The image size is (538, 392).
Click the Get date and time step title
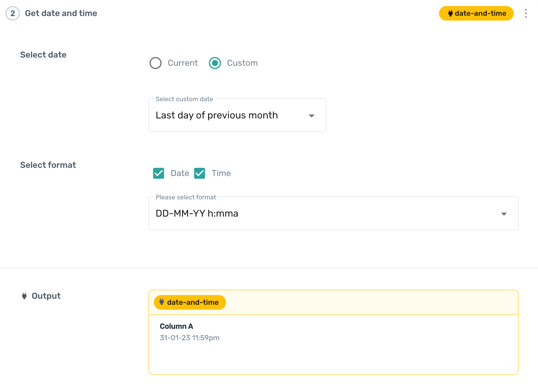point(61,13)
